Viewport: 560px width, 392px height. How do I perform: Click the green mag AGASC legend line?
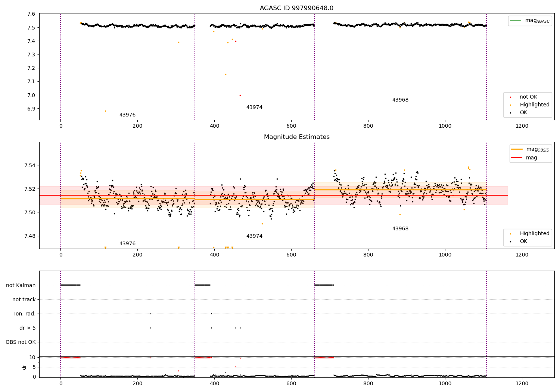point(516,21)
